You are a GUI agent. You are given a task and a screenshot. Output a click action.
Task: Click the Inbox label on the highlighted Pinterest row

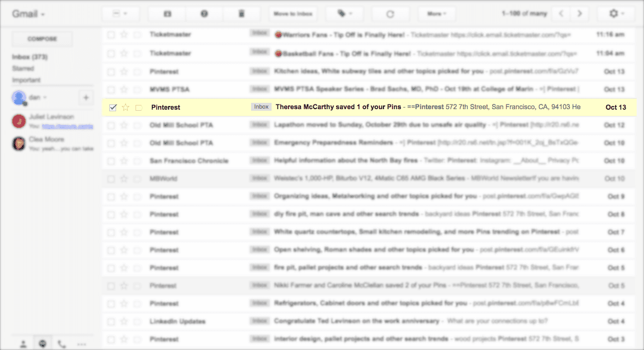261,107
